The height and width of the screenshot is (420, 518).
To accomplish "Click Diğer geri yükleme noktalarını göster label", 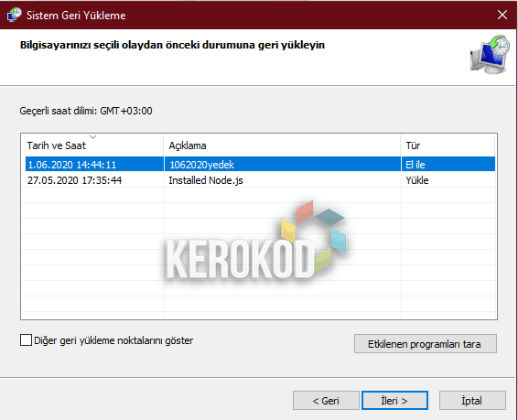I will [113, 340].
